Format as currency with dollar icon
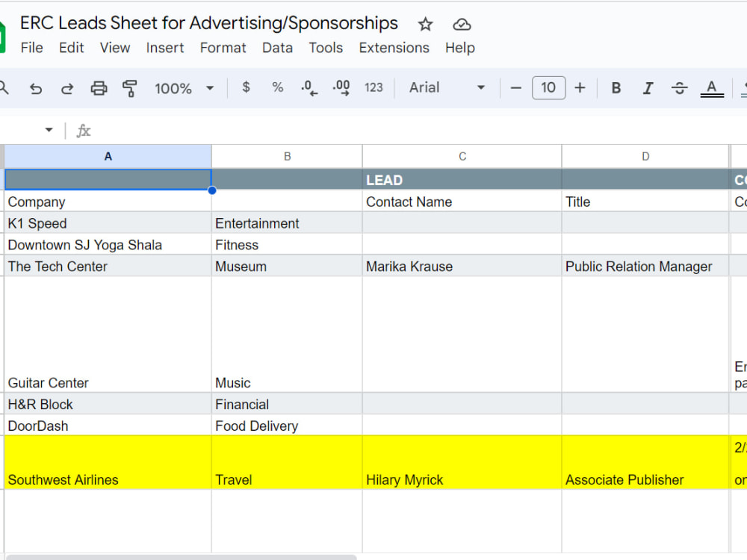 (x=246, y=87)
